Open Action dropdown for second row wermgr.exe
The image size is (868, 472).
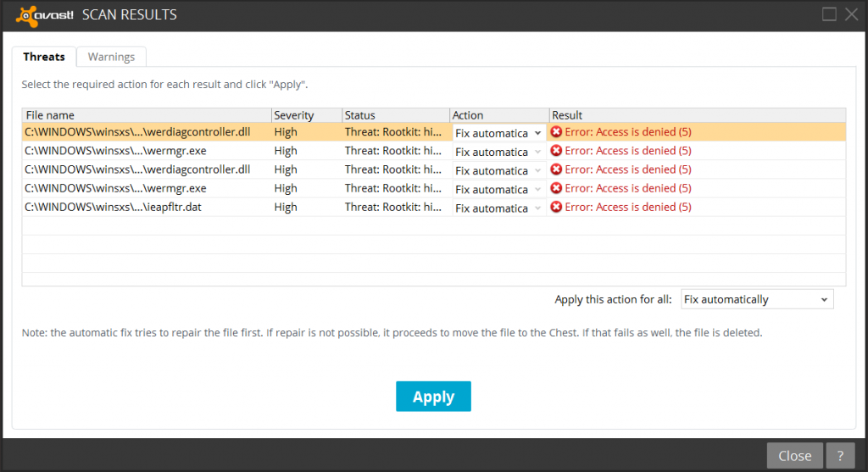coord(498,152)
